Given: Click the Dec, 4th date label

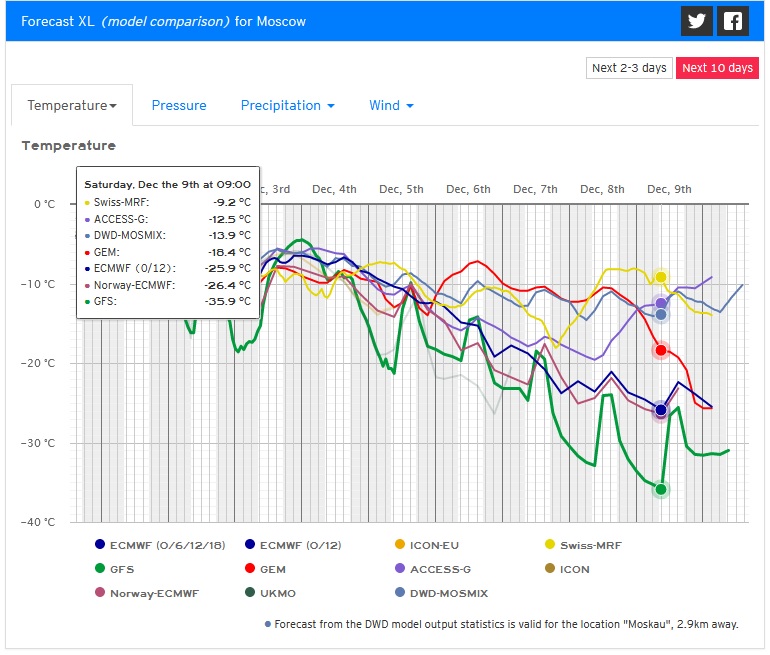Looking at the screenshot, I should [x=334, y=189].
